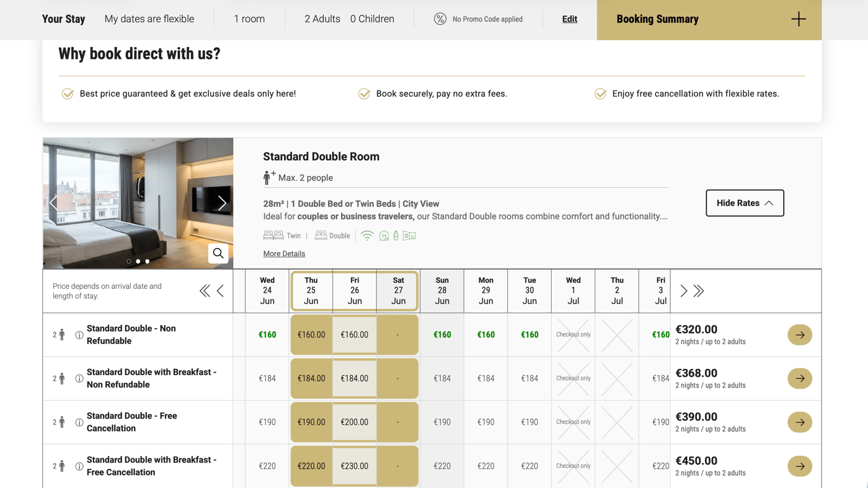Click €184 Breakfast Non Refundable Tue 30 Jun
This screenshot has height=488, width=868.
pyautogui.click(x=529, y=378)
